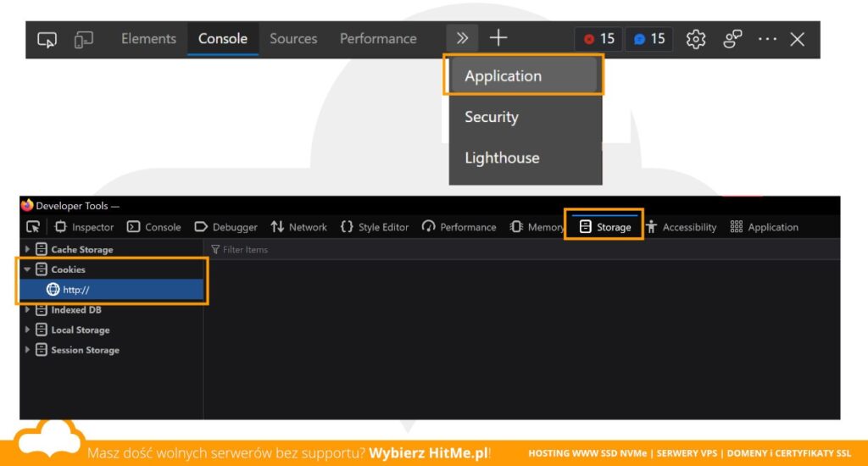Click the Firefox logo in Developer Tools title
Screen dimensions: 868x466
tap(27, 205)
